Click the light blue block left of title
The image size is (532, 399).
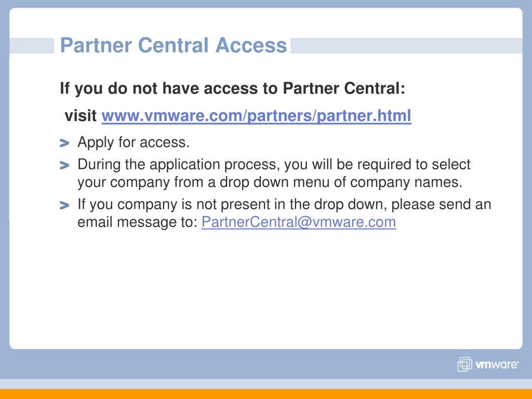(32, 46)
